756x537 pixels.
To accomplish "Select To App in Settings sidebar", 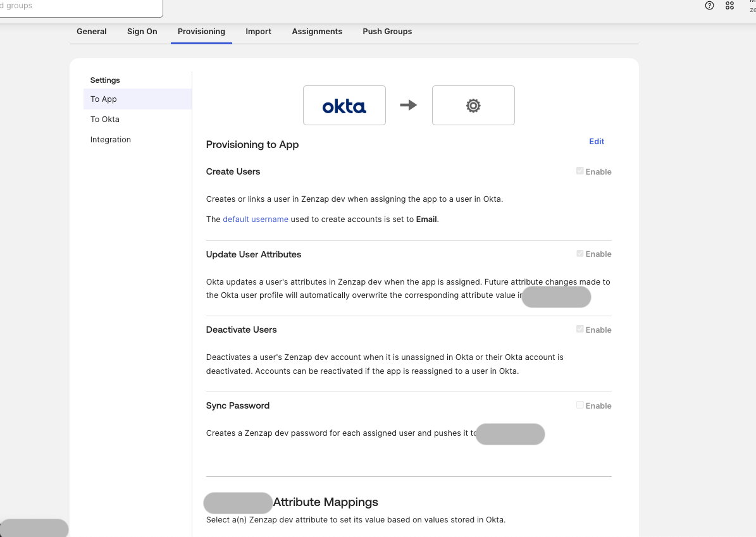I will 137,99.
